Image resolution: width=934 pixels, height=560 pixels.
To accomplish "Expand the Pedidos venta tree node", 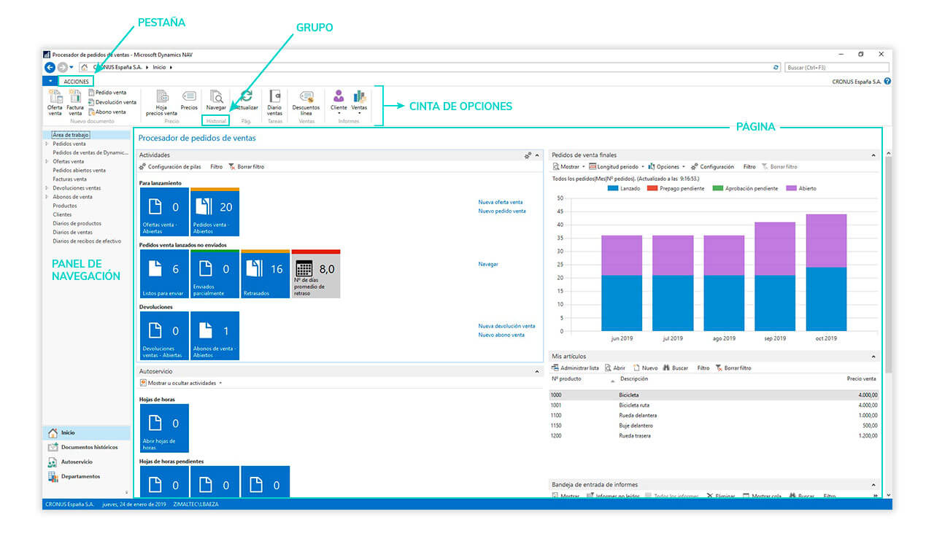I will click(47, 144).
